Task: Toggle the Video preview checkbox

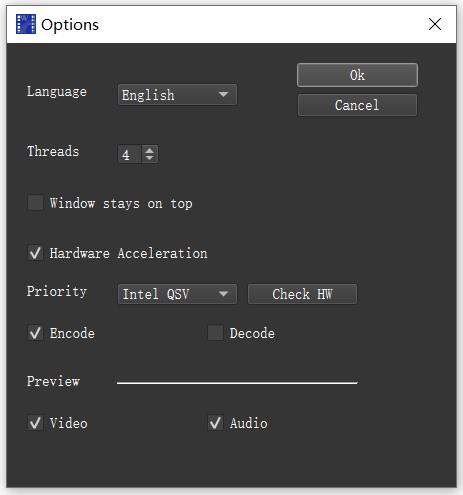Action: point(35,423)
